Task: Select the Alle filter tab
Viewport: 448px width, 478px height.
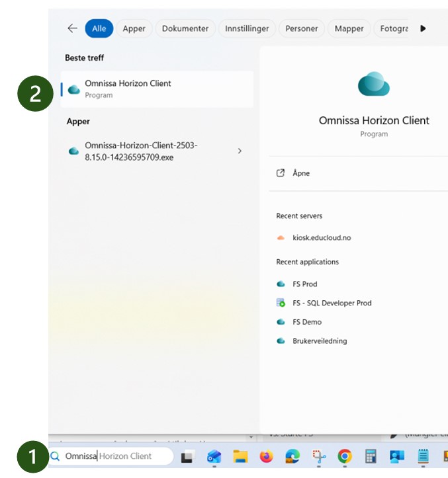Action: click(x=99, y=28)
